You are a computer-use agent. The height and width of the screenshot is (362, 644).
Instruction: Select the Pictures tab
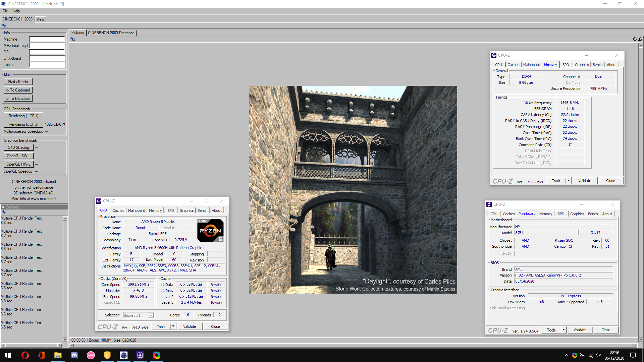(77, 33)
